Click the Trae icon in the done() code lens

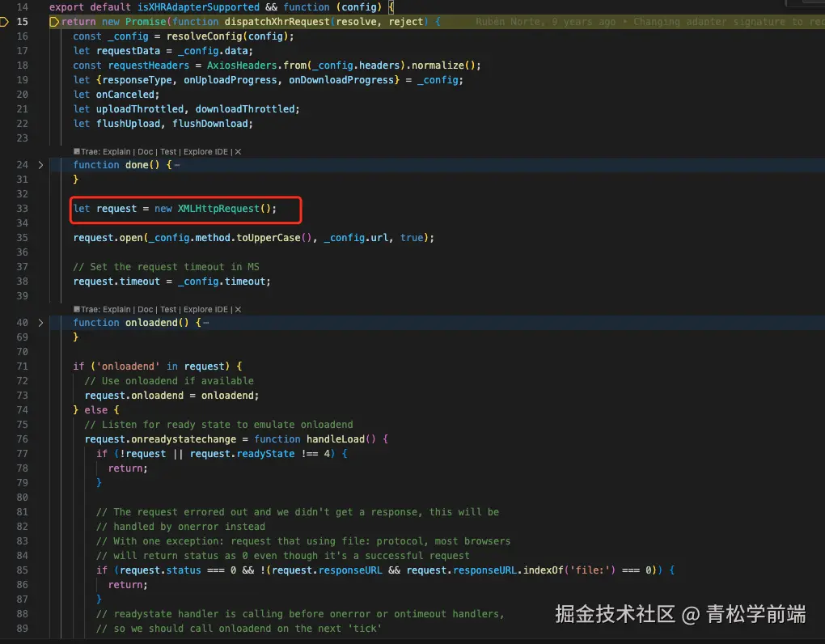pyautogui.click(x=77, y=151)
